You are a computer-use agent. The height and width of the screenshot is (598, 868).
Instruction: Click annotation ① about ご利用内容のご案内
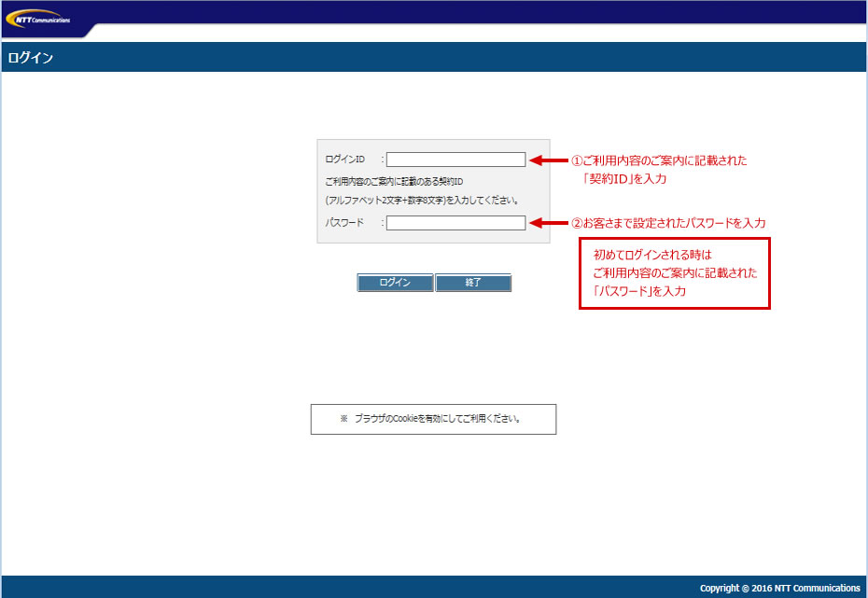(659, 160)
